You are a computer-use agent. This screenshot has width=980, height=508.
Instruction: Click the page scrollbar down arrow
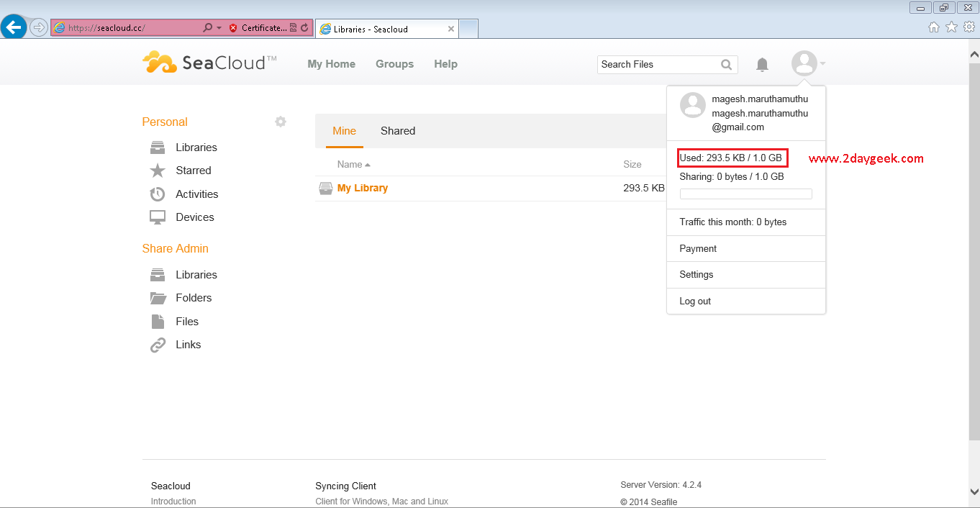point(974,492)
